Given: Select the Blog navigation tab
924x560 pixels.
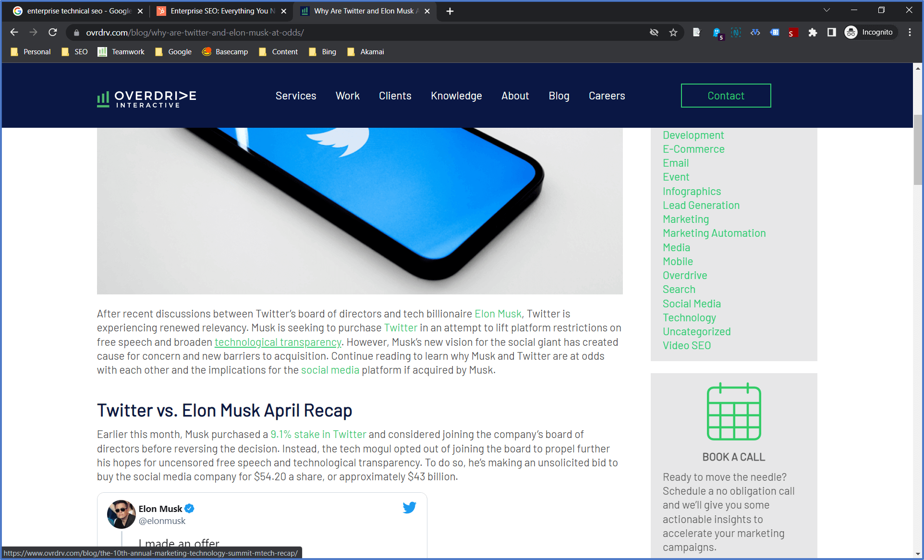Looking at the screenshot, I should coord(559,96).
